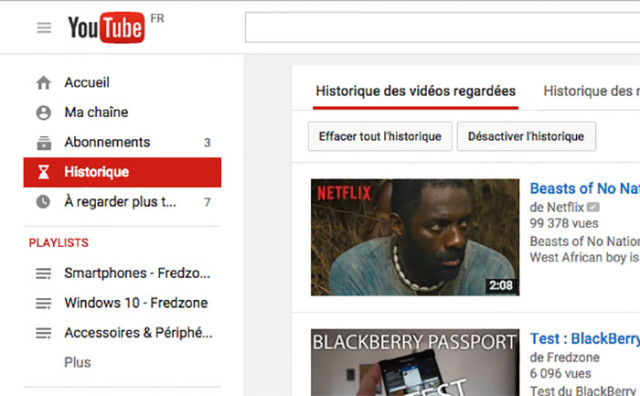
Task: Click Désactiver l'historique button
Action: click(526, 136)
